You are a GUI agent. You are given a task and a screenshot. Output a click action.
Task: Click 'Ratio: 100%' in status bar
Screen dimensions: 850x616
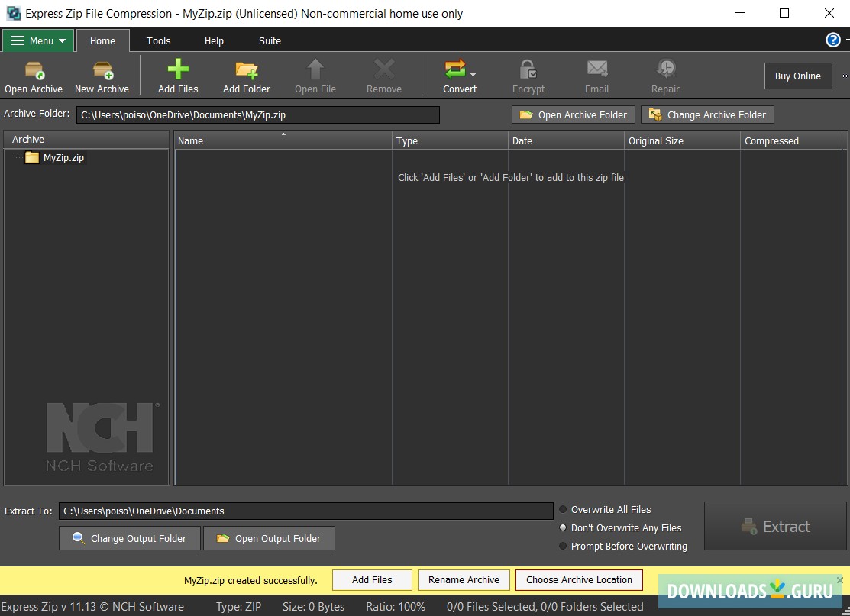(395, 606)
